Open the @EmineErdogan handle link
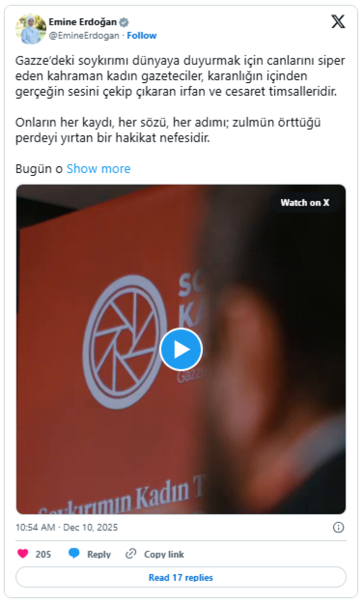This screenshot has height=605, width=364. coord(84,35)
